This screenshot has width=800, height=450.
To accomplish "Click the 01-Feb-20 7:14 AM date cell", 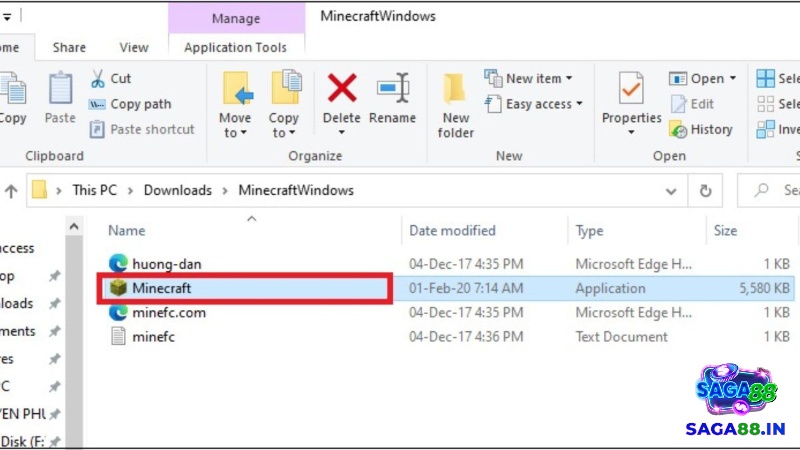I will (466, 288).
